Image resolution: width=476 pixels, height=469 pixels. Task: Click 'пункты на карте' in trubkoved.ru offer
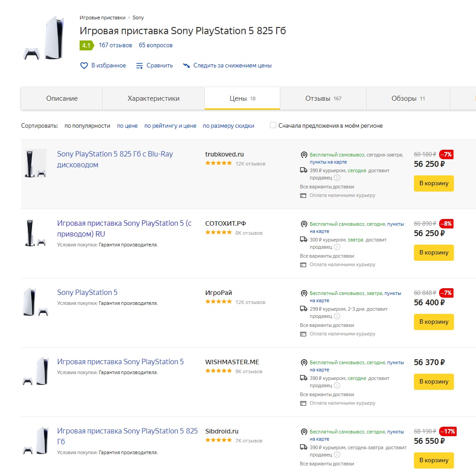[x=328, y=162]
